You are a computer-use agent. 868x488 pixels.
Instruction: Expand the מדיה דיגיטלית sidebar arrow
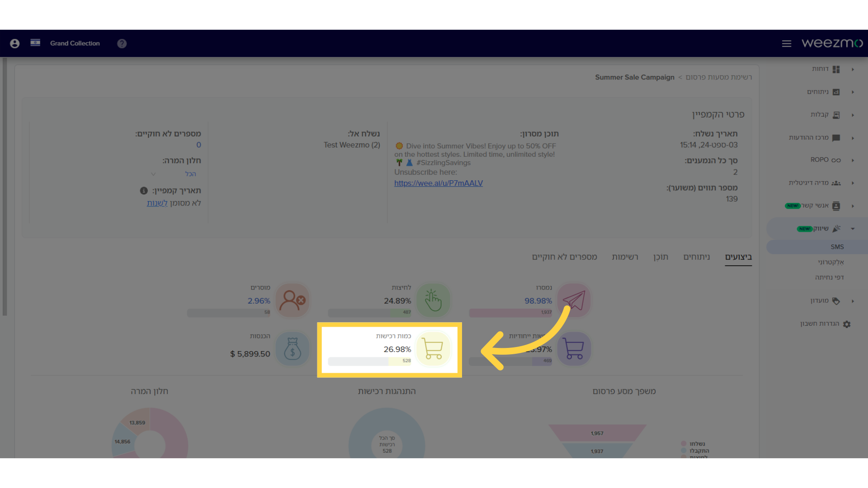point(853,183)
